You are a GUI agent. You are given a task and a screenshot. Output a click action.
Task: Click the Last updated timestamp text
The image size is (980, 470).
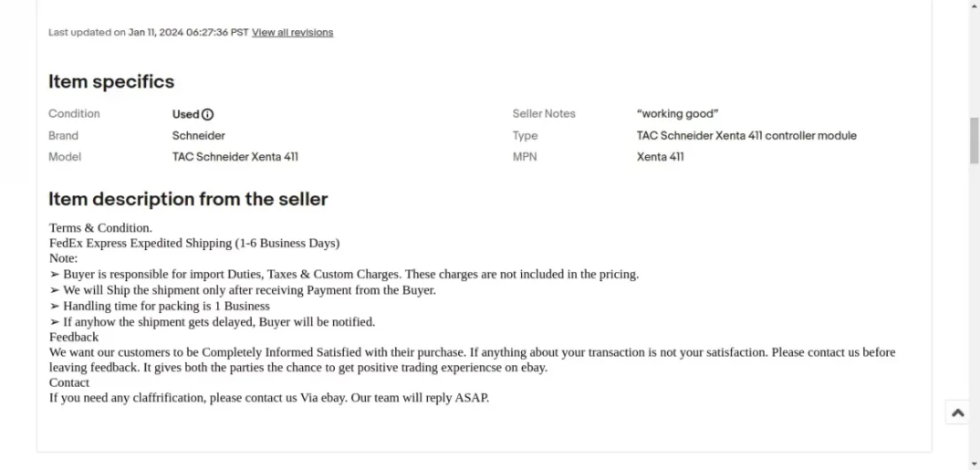point(148,33)
